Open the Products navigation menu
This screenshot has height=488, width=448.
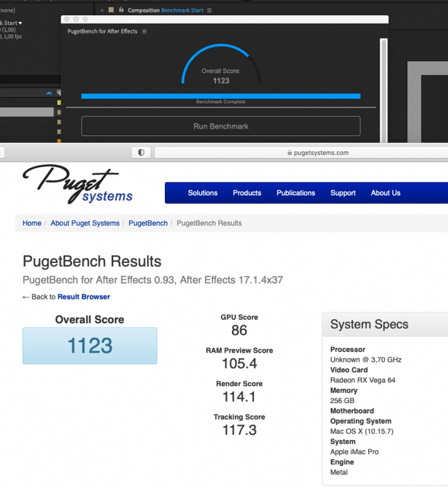coord(247,193)
